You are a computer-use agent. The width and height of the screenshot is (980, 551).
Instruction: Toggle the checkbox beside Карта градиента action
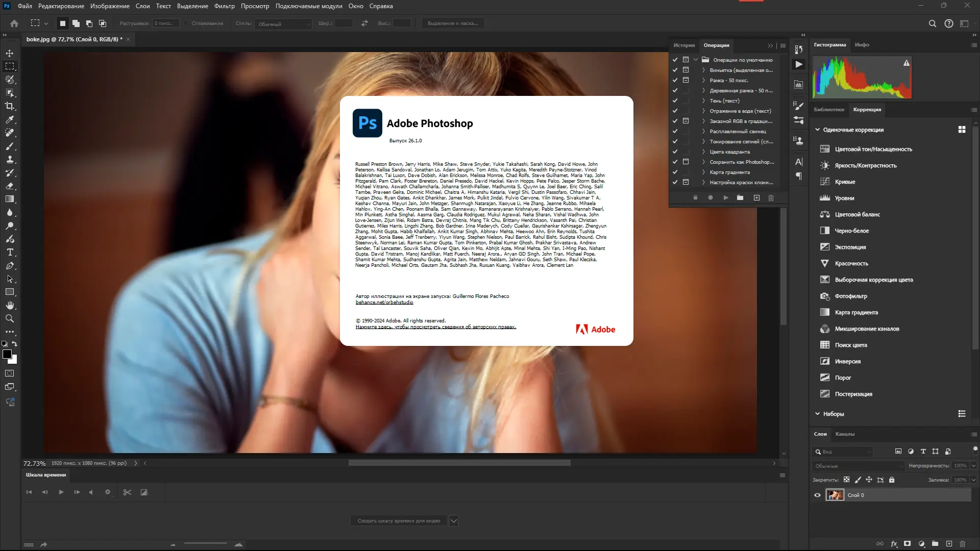(675, 172)
